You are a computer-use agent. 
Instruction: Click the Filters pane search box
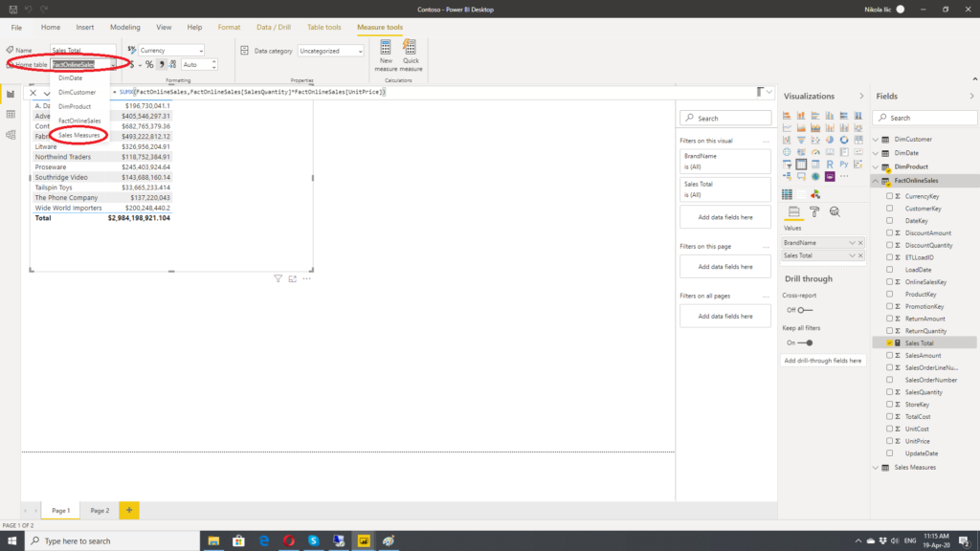click(x=725, y=118)
